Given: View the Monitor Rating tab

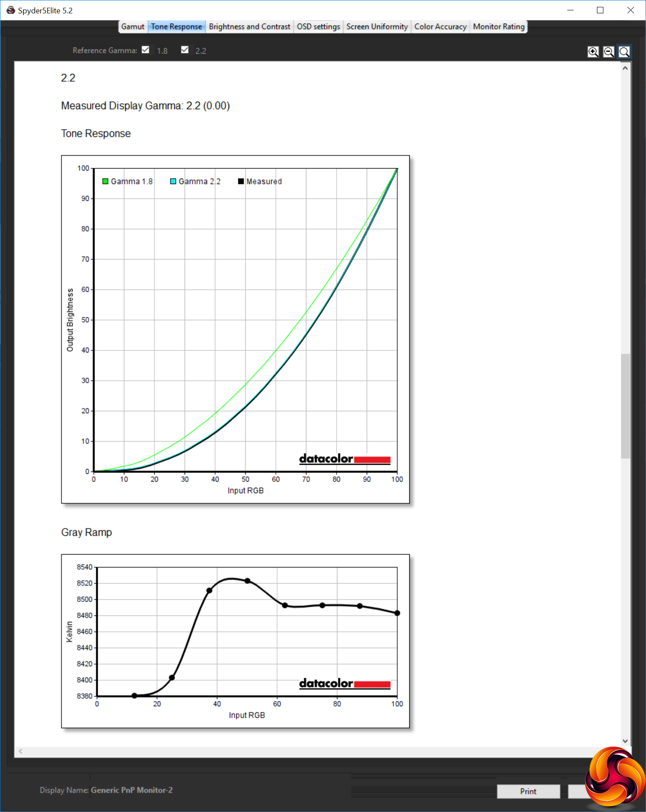Looking at the screenshot, I should pyautogui.click(x=499, y=27).
